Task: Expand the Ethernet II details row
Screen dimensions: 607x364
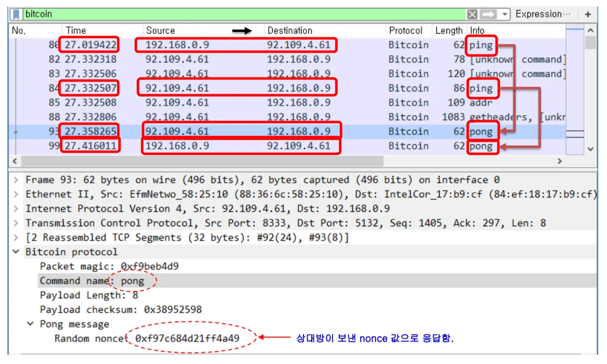Action: pos(17,194)
